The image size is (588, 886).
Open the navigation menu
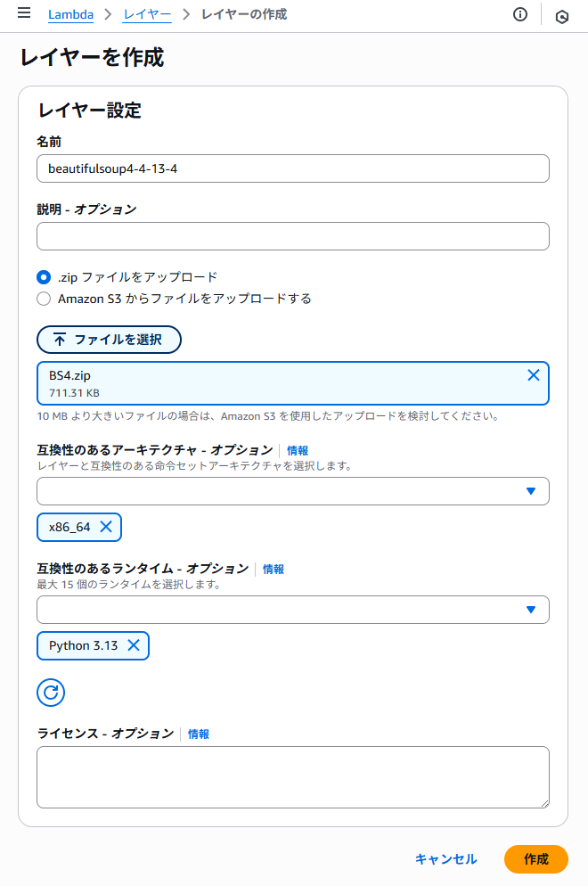(23, 13)
